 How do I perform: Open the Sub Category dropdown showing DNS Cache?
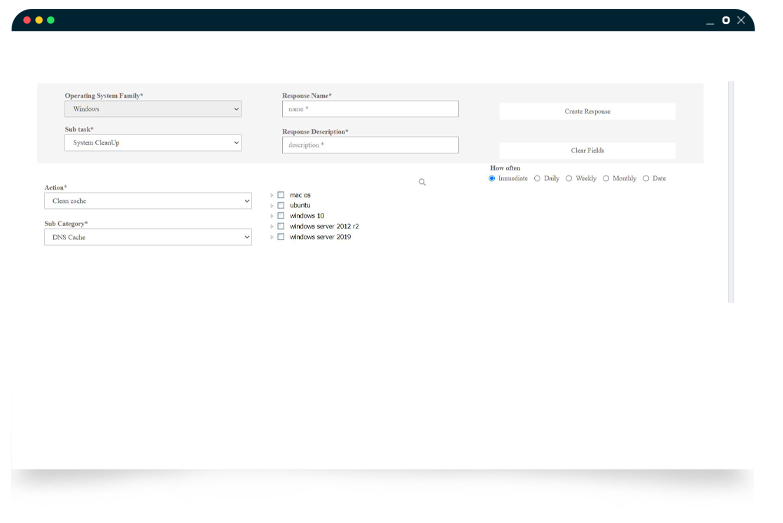[148, 237]
